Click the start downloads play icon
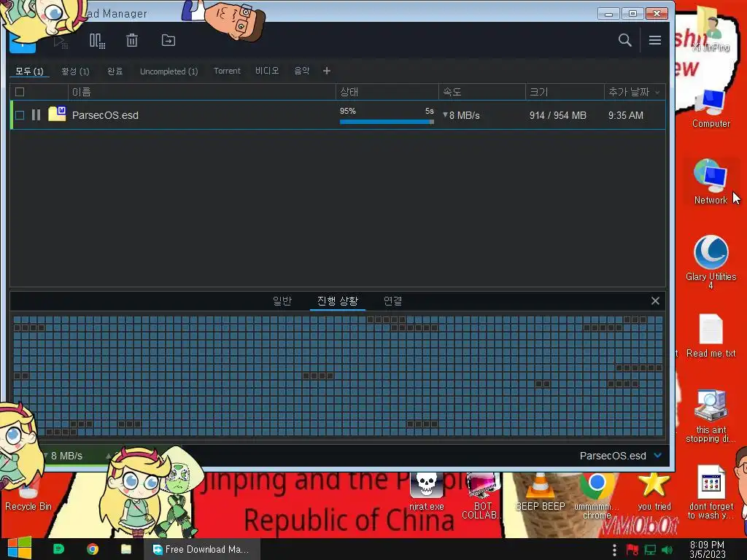Image resolution: width=747 pixels, height=560 pixels. coord(61,42)
